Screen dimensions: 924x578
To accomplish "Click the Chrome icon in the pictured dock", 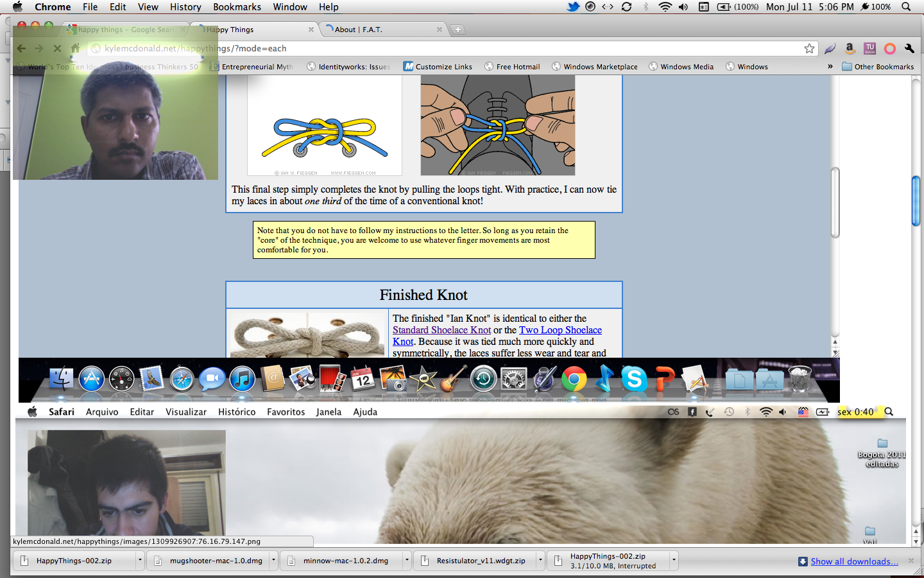I will pyautogui.click(x=574, y=380).
